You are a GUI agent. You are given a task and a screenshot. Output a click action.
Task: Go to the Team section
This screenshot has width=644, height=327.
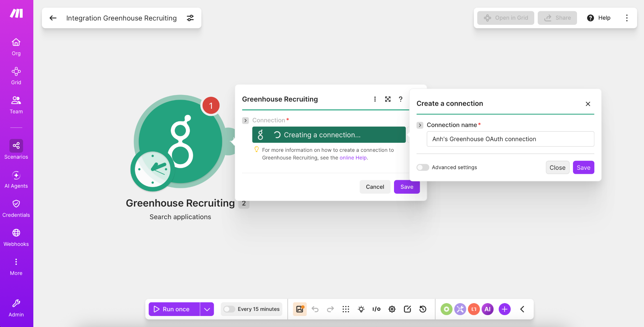click(16, 105)
